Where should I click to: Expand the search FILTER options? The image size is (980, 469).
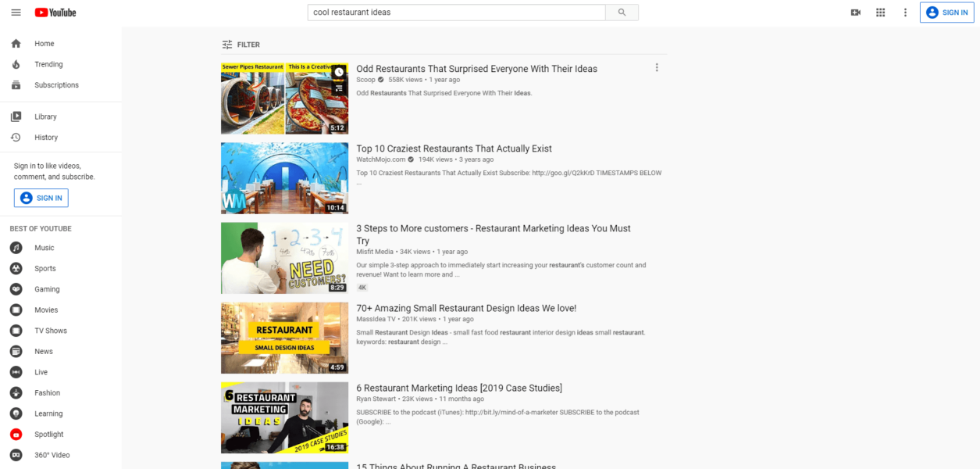click(x=241, y=45)
